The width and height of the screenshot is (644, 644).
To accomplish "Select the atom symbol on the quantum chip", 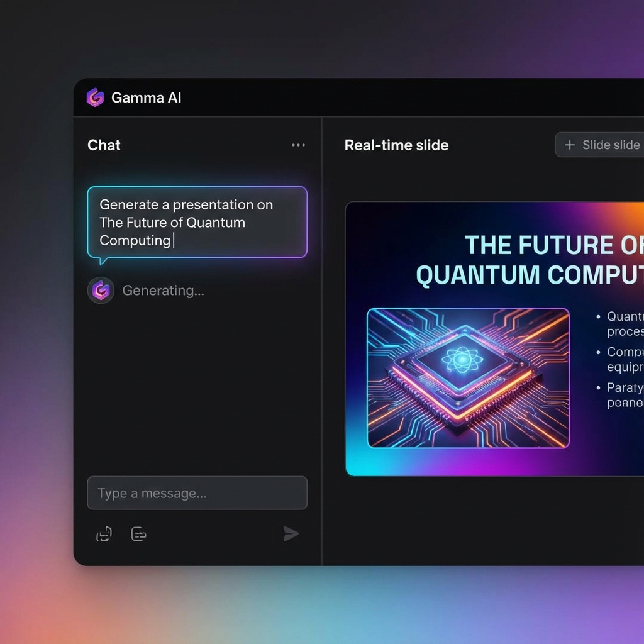I will click(x=464, y=359).
